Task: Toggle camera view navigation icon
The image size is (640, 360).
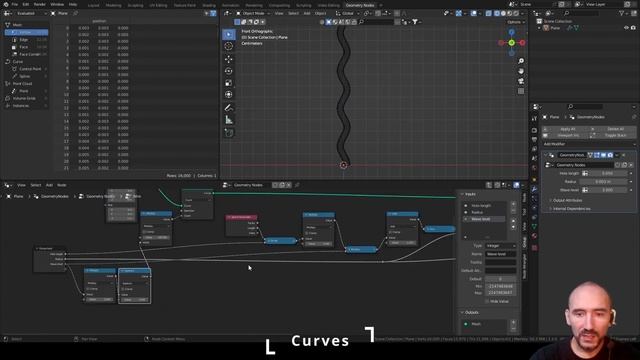Action: pos(521,81)
